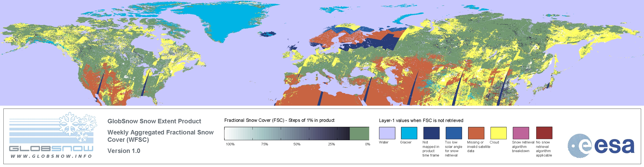Click the Glacier legend color swatch
644x167 pixels.
pos(409,133)
